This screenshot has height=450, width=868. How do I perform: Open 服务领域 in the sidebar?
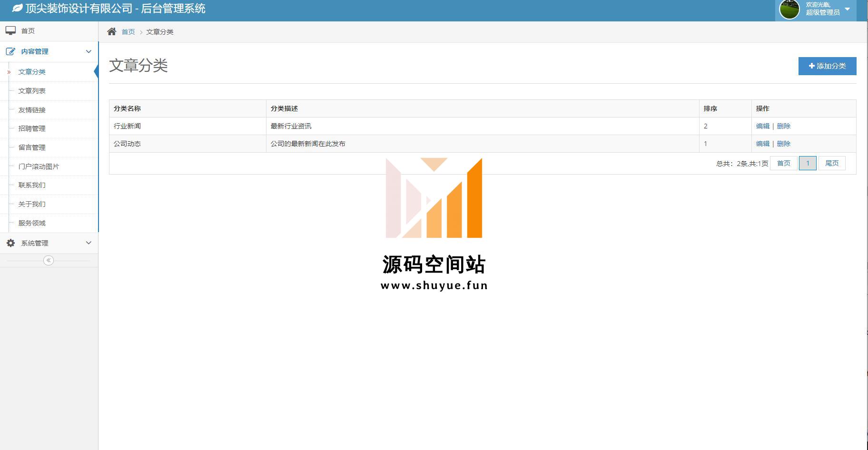pyautogui.click(x=49, y=223)
